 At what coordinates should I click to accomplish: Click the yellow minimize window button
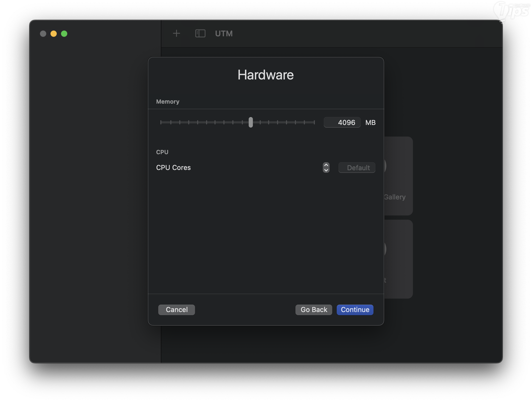click(54, 34)
